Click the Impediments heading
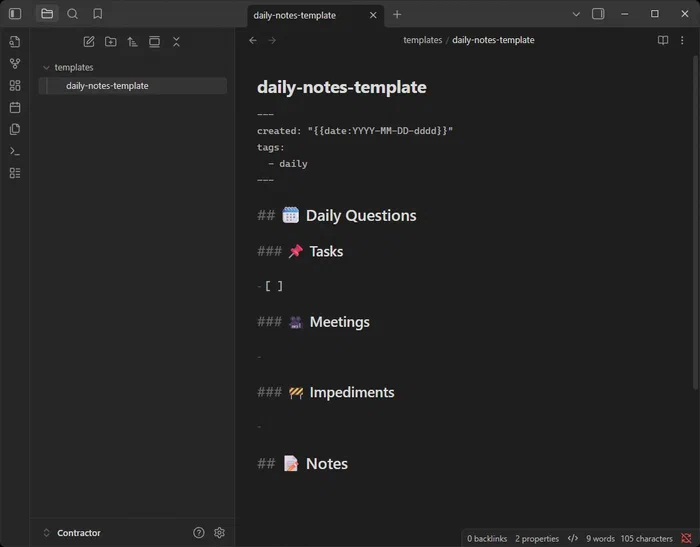Screen dimensions: 700x547 coord(352,393)
